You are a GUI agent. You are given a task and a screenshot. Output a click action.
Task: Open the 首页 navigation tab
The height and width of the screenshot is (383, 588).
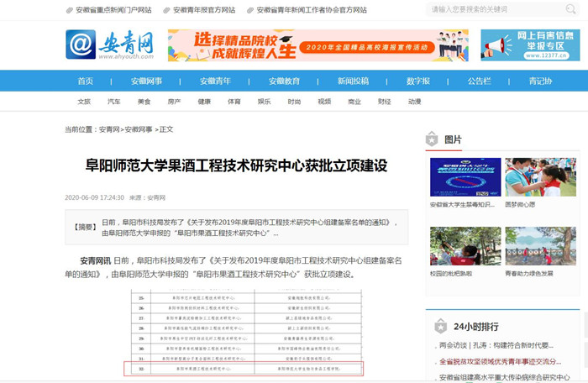pos(86,81)
